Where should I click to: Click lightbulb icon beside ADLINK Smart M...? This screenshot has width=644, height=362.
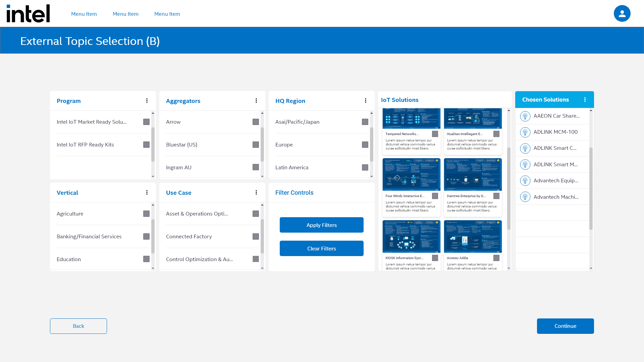(525, 165)
